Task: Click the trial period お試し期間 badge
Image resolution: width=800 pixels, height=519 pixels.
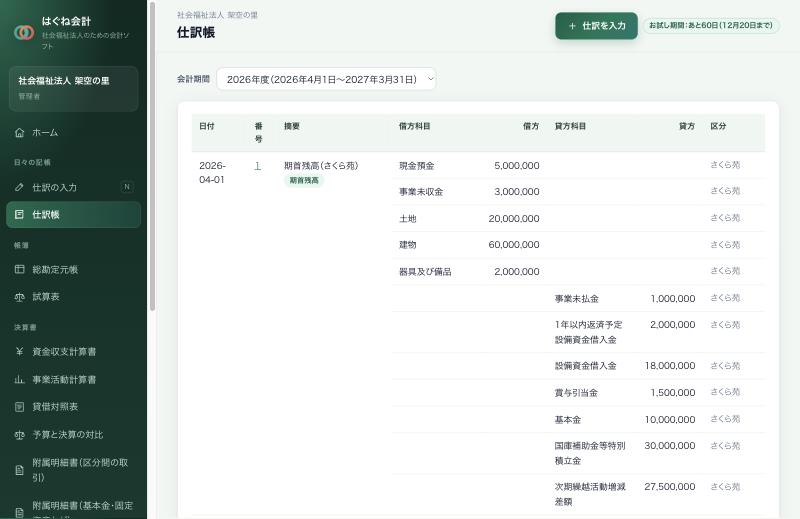Action: tap(711, 26)
